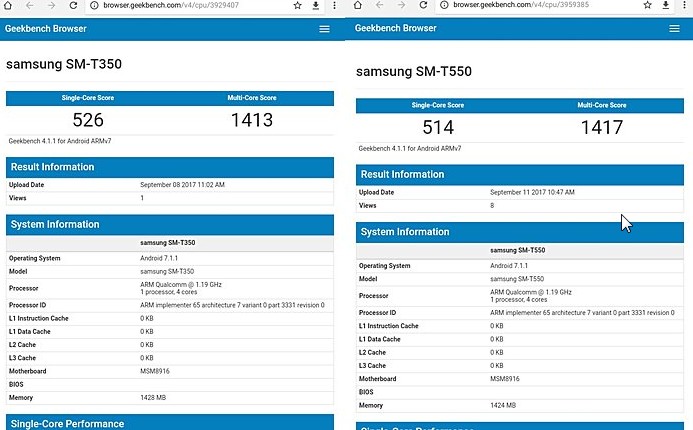
Task: Open hamburger menu on SM-T550 Geekbench page
Action: (x=674, y=28)
